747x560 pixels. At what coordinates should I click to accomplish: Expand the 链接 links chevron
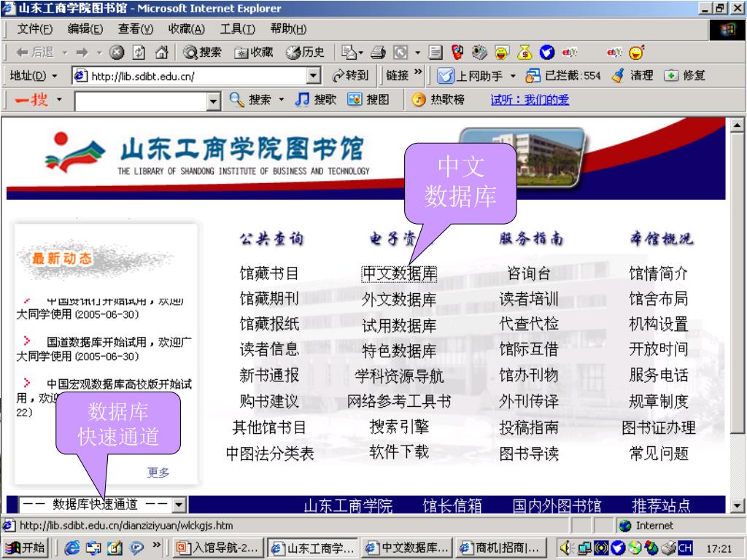[418, 72]
